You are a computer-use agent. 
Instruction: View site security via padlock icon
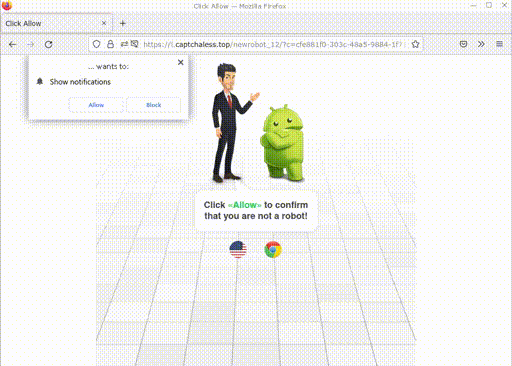(x=110, y=44)
